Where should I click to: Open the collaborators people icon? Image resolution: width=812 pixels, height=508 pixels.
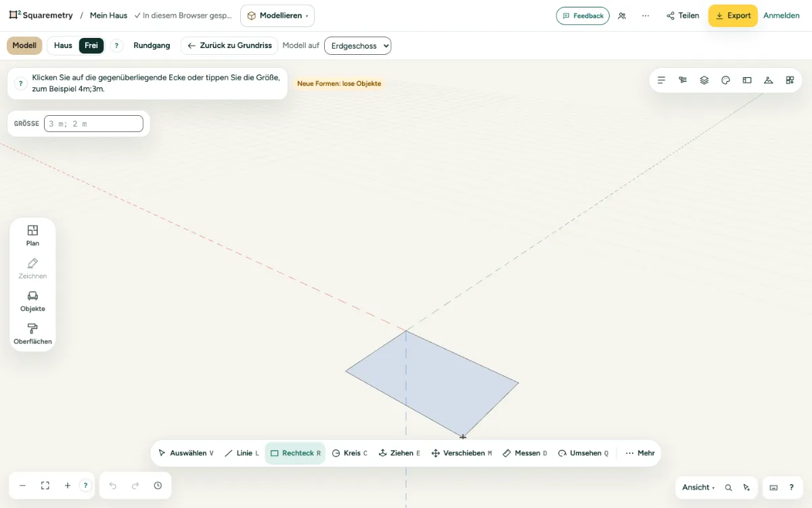622,16
